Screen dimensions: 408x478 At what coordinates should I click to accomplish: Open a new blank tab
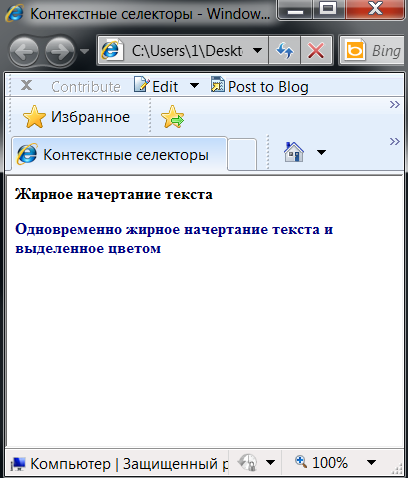click(x=242, y=154)
